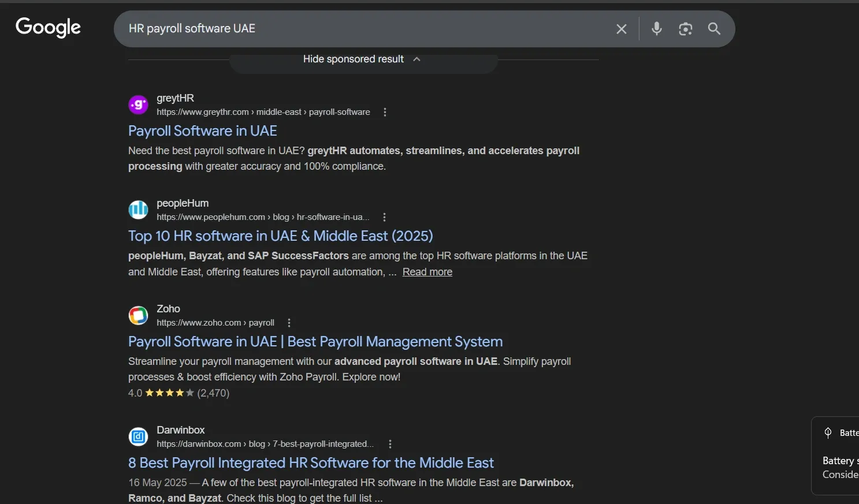Click the greytHR site favicon
This screenshot has width=859, height=504.
click(138, 104)
